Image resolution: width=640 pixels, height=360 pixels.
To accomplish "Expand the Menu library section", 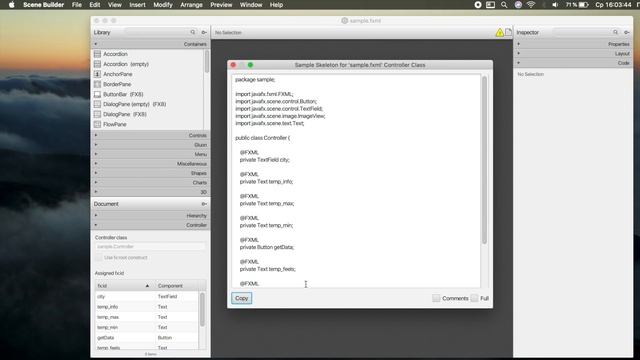I will 151,154.
